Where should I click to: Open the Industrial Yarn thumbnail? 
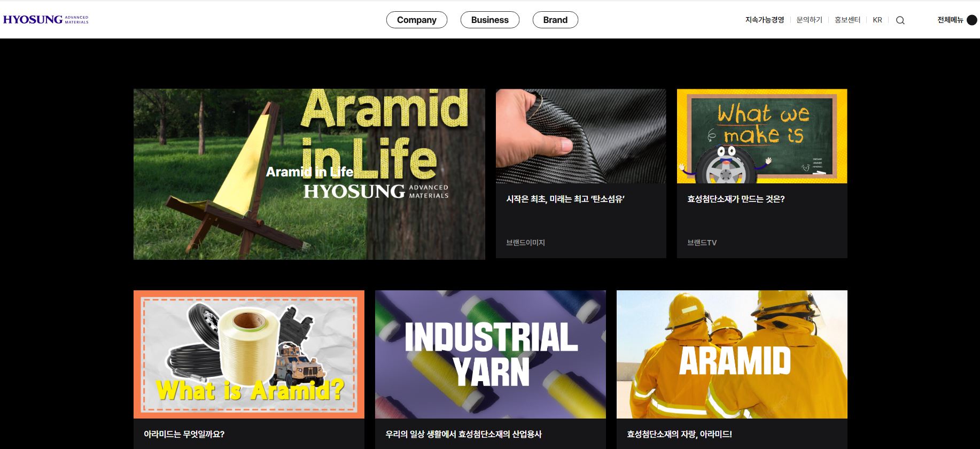491,354
